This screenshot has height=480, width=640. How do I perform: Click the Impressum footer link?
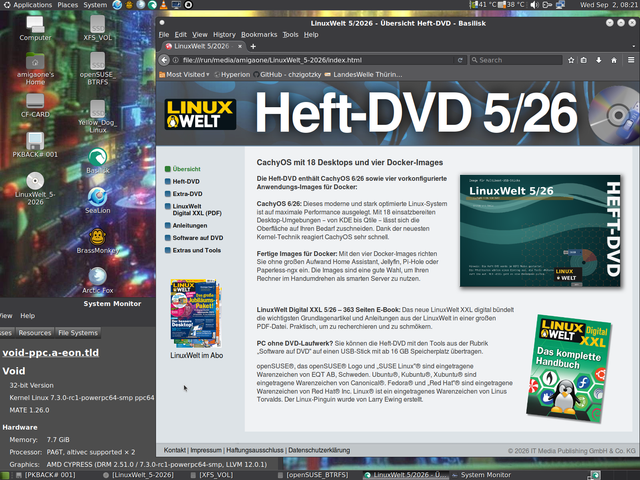[x=206, y=450]
